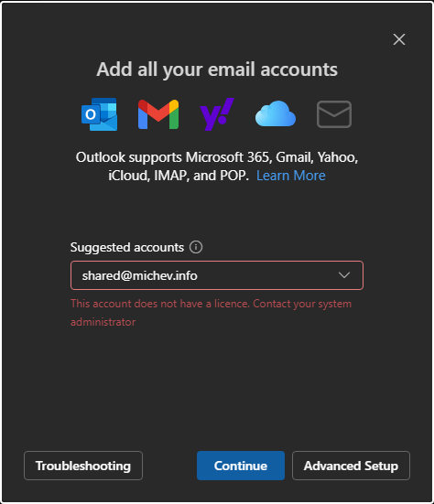Click the iCloud cloud icon

(276, 113)
